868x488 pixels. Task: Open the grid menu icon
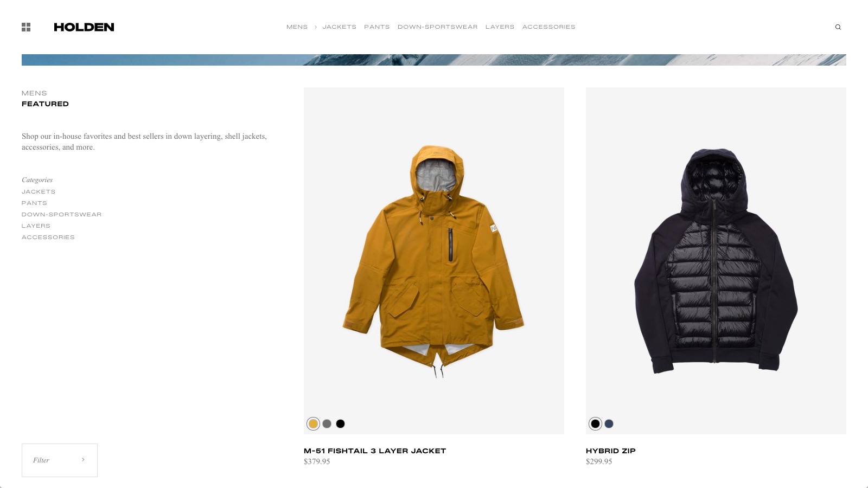click(x=26, y=27)
